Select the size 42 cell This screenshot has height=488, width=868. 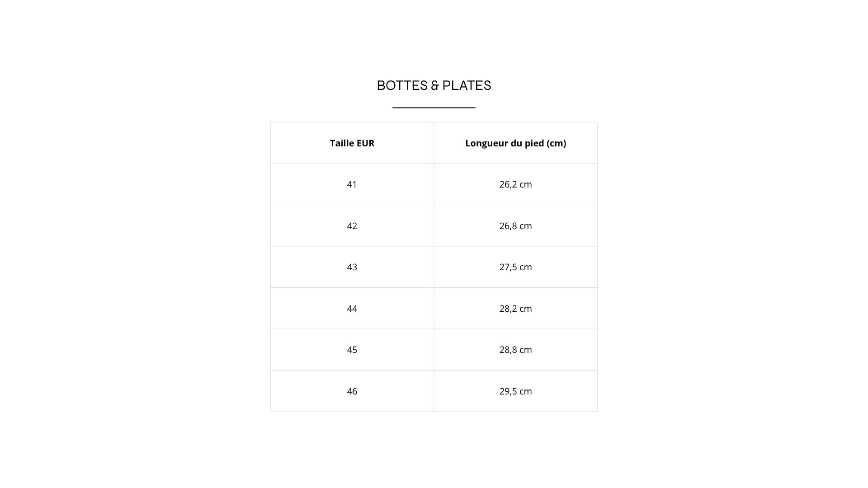point(352,226)
